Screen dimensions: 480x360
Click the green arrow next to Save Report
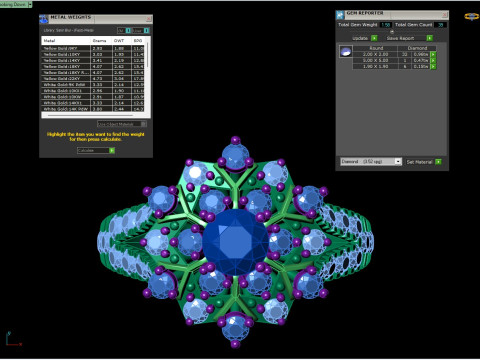[430, 38]
